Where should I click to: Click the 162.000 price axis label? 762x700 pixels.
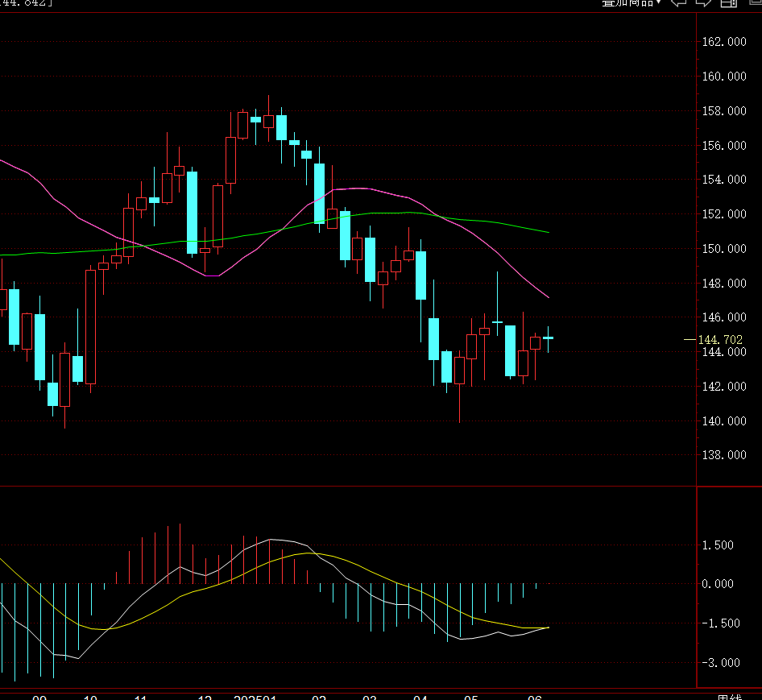724,42
